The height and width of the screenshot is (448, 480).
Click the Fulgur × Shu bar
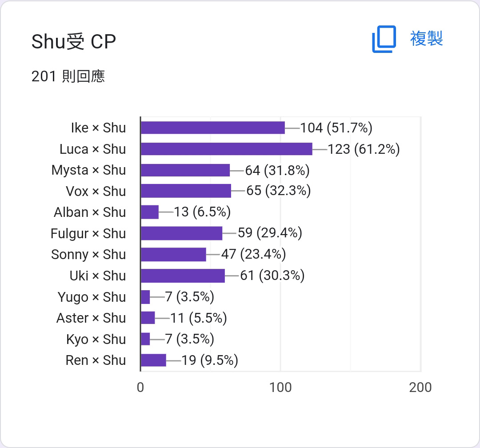click(x=181, y=233)
